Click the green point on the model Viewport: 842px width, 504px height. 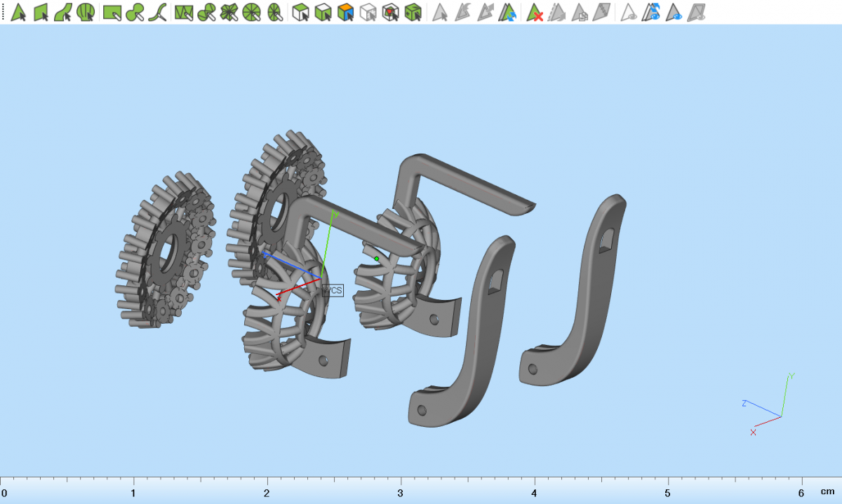point(377,259)
